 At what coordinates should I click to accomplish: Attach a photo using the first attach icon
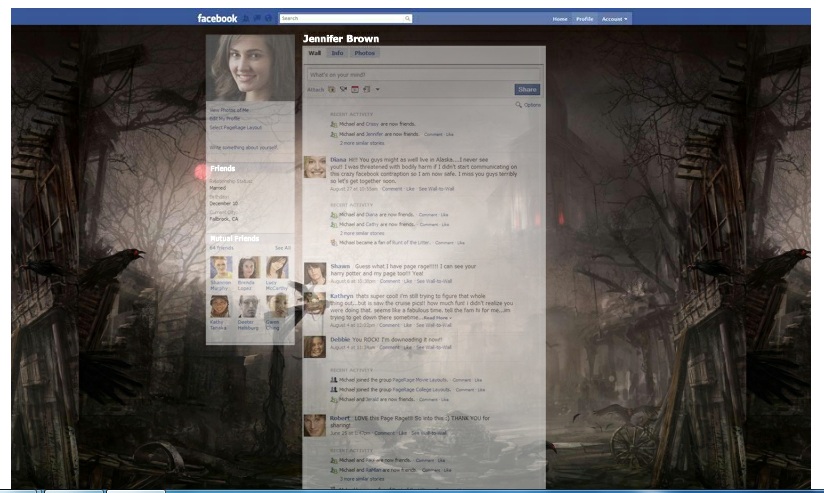332,89
